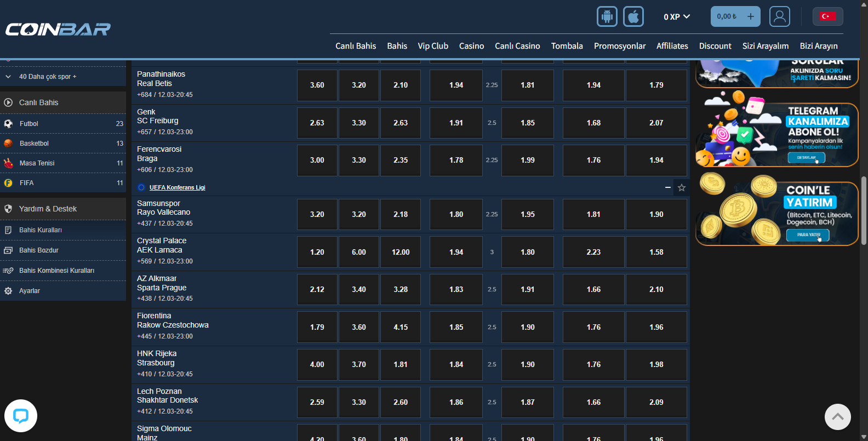
Task: Open the live chat support bubble
Action: [x=21, y=416]
